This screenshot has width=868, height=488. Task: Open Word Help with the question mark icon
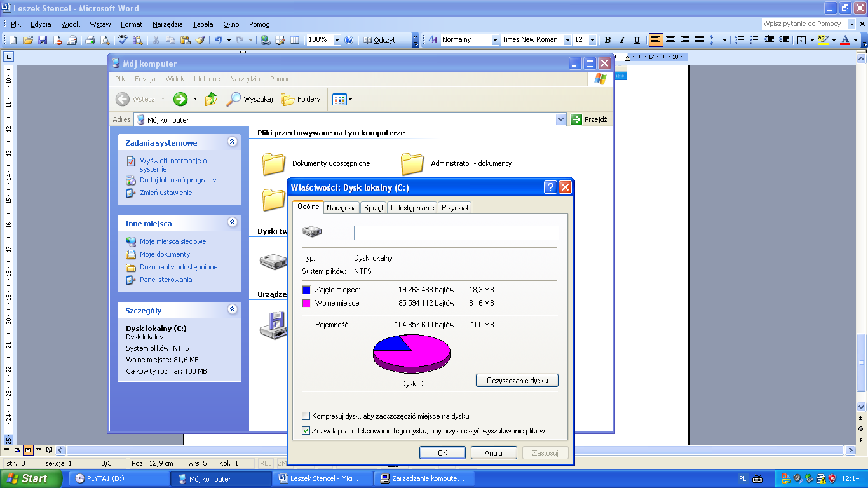349,40
